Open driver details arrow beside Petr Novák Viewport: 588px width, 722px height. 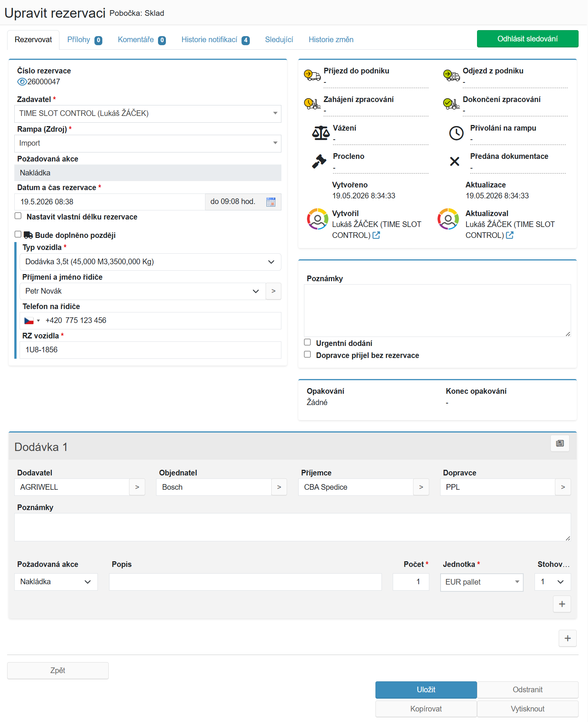point(273,291)
